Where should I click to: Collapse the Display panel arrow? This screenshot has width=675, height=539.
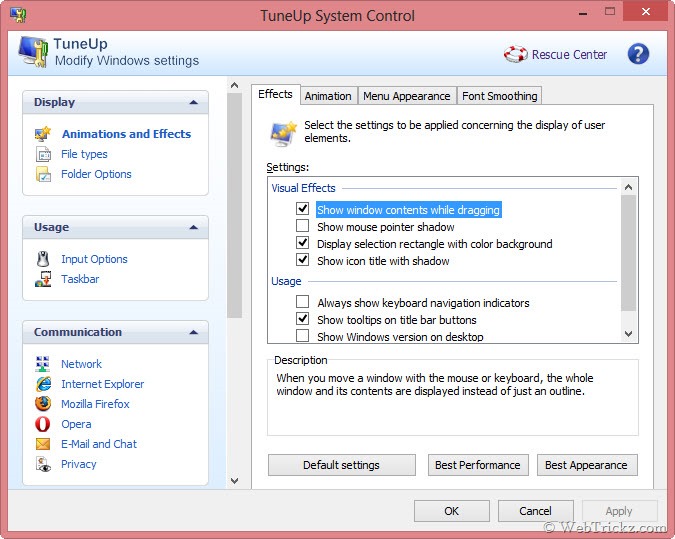click(x=194, y=102)
